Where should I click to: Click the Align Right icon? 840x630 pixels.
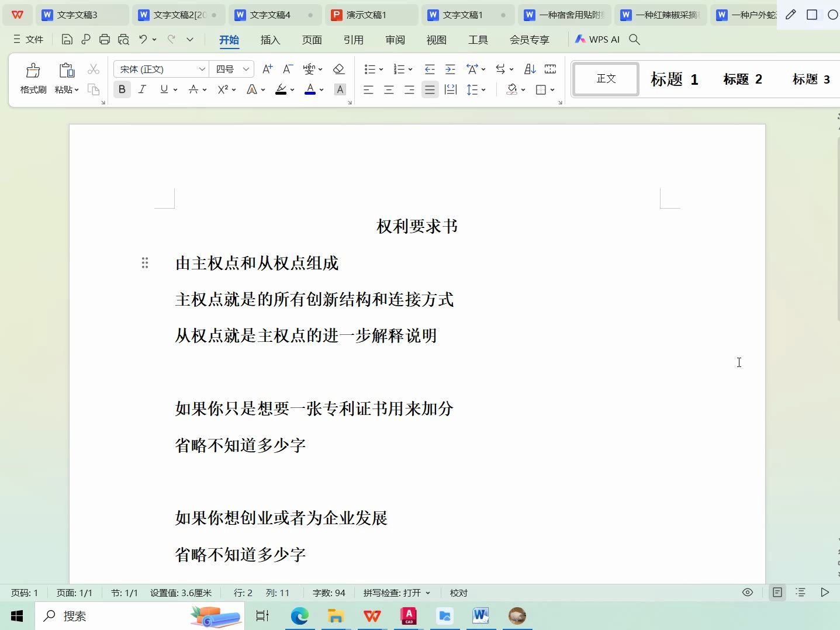(x=409, y=89)
